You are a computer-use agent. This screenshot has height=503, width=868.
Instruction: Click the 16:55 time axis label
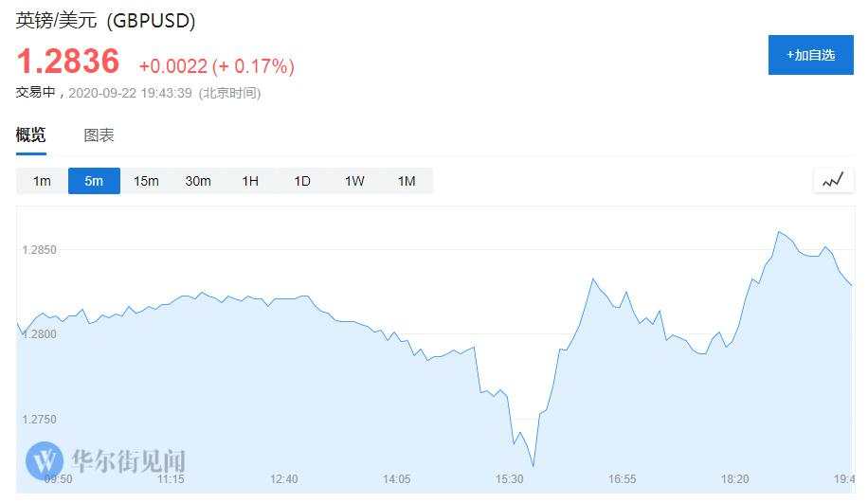[622, 479]
